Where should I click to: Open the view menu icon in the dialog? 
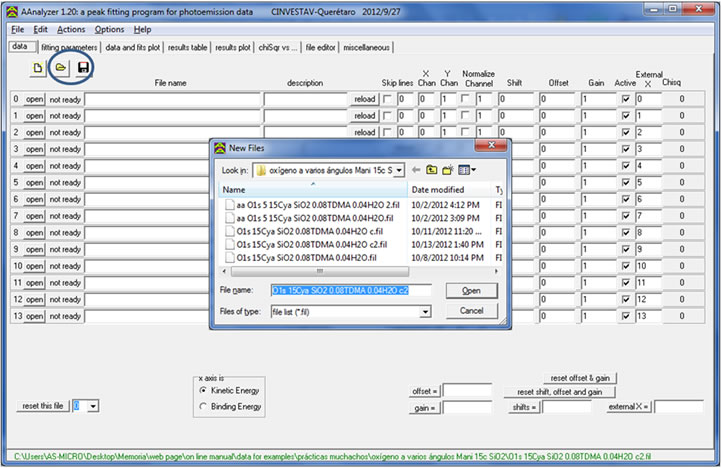[x=468, y=170]
